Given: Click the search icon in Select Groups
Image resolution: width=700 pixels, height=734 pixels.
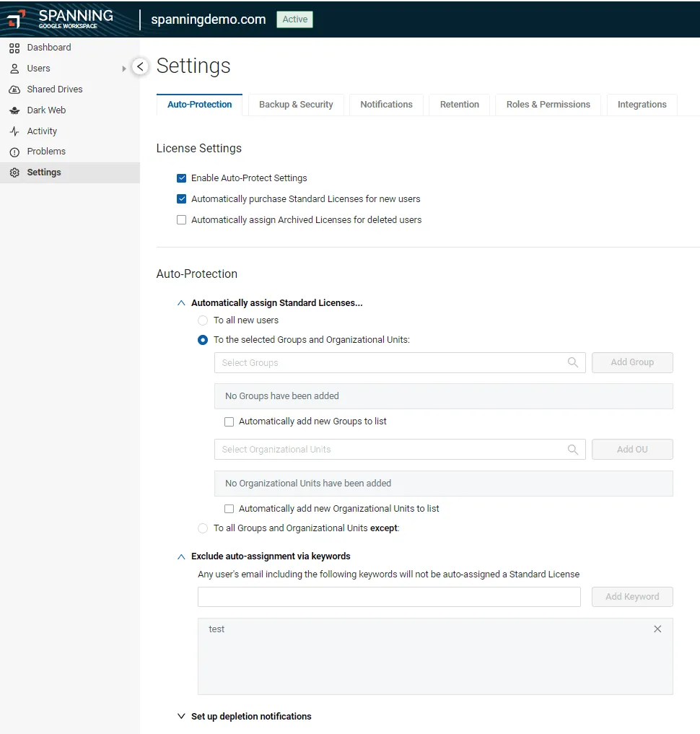Looking at the screenshot, I should [573, 362].
